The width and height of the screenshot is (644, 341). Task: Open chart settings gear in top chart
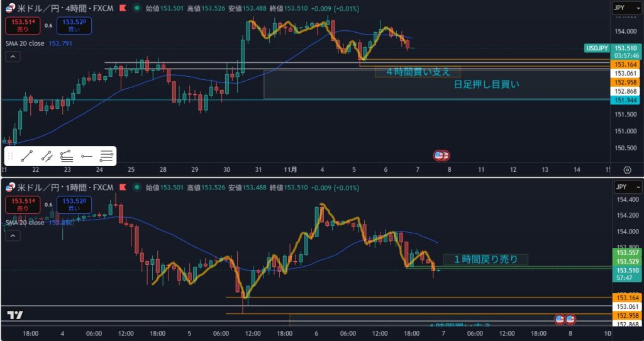(x=627, y=170)
